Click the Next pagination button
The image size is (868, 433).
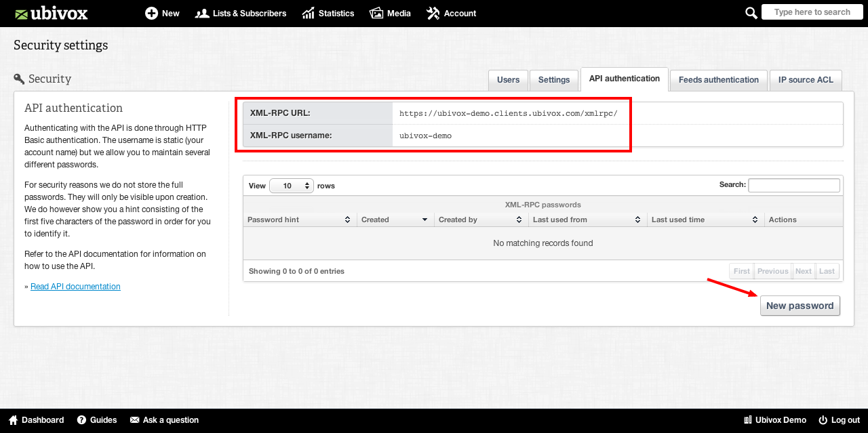point(804,271)
